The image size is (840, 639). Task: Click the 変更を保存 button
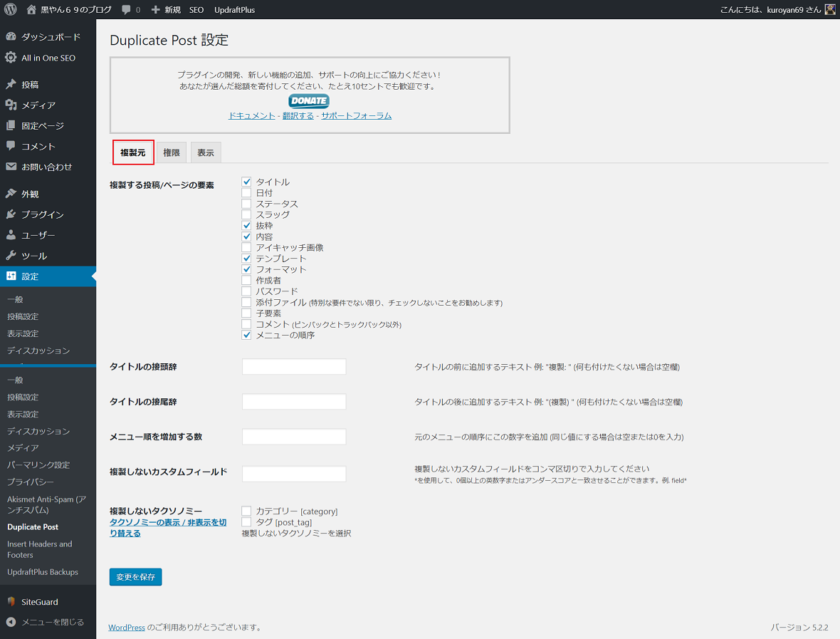pos(135,577)
